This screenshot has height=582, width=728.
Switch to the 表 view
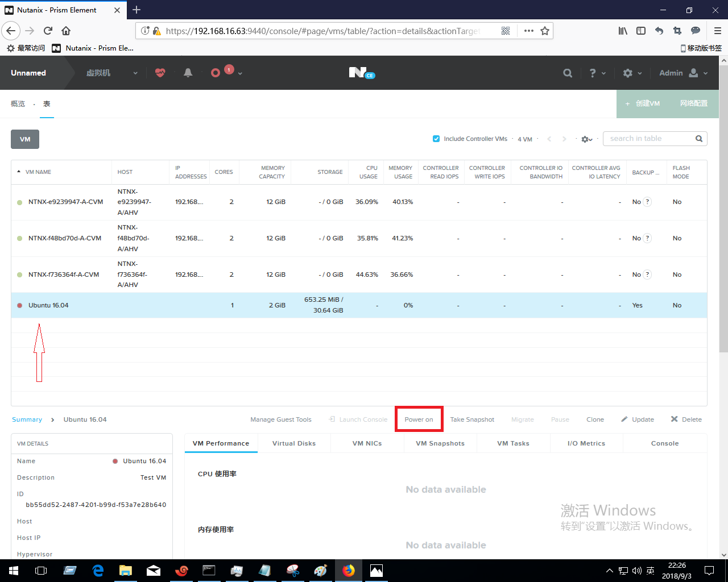[x=47, y=103]
